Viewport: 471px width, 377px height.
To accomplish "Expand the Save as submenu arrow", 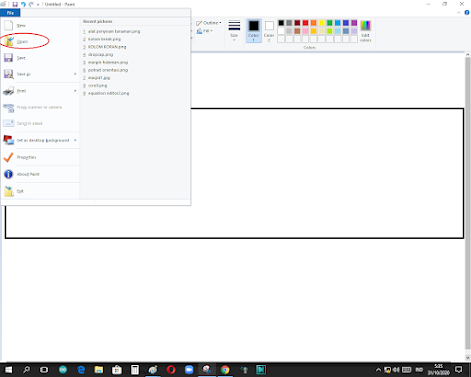I will [75, 74].
